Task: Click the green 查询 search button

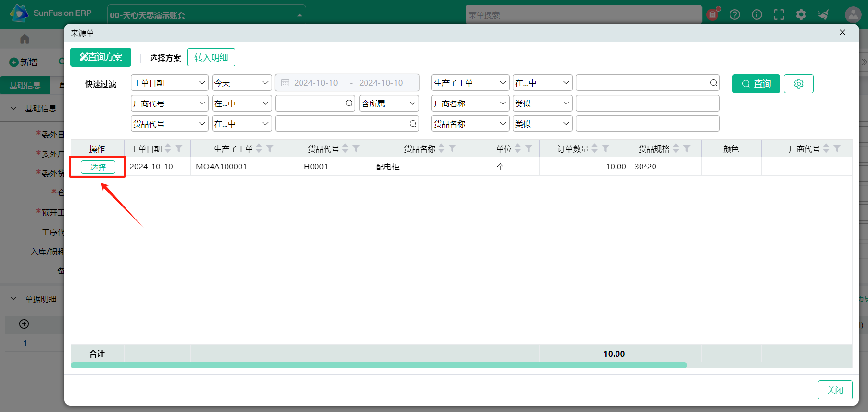Action: point(756,84)
